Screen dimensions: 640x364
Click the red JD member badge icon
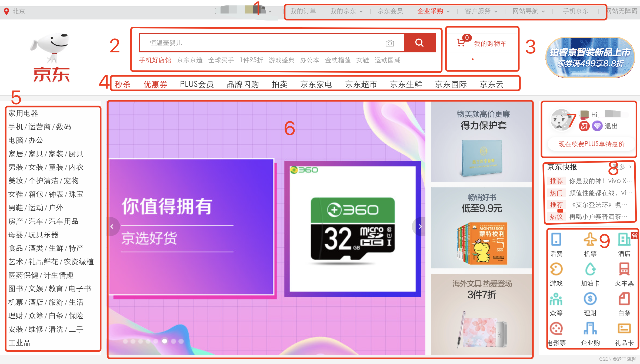click(x=584, y=126)
